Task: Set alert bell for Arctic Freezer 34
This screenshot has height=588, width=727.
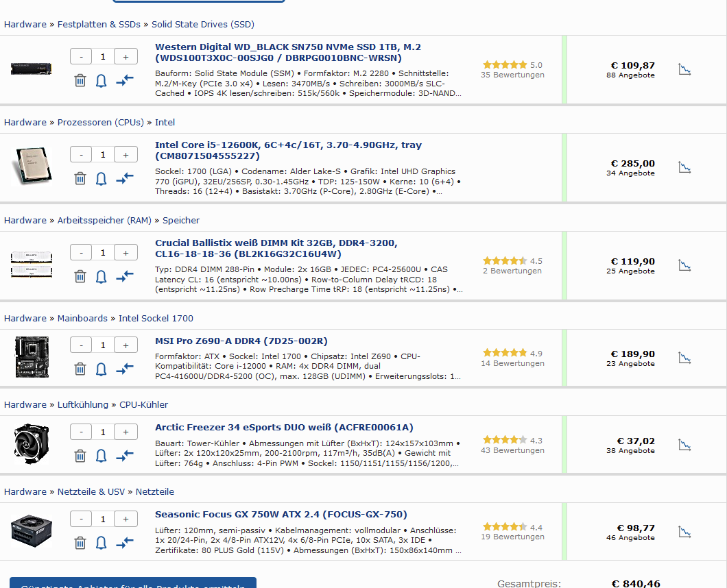Action: [x=101, y=456]
